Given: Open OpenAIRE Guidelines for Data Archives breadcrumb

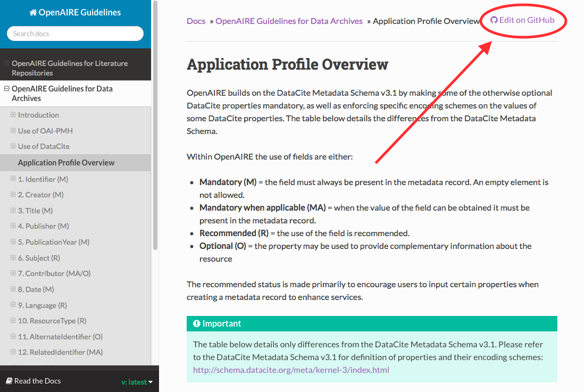Looking at the screenshot, I should [x=289, y=21].
